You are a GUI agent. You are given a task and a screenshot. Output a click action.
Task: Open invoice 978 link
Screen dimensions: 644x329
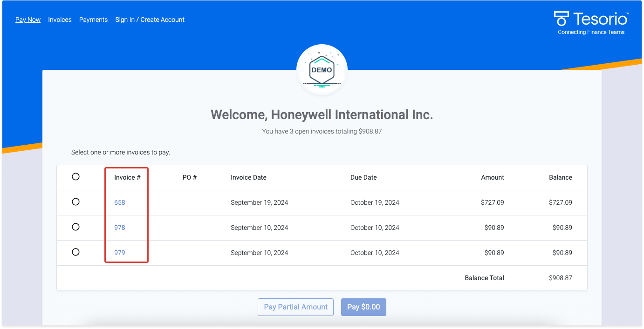coord(120,228)
